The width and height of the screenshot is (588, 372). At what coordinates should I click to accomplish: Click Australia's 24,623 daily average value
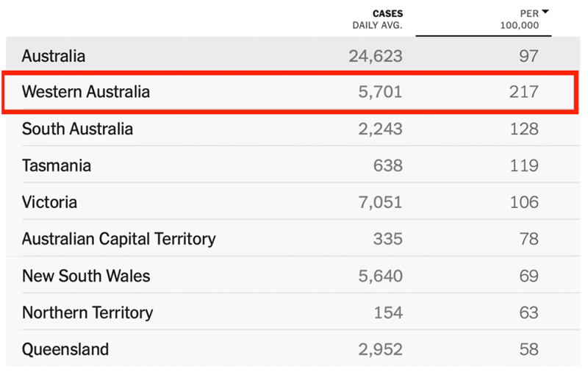(x=376, y=57)
